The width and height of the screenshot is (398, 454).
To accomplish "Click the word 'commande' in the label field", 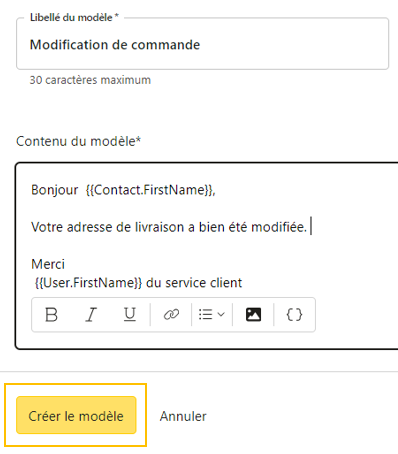I will coord(166,45).
